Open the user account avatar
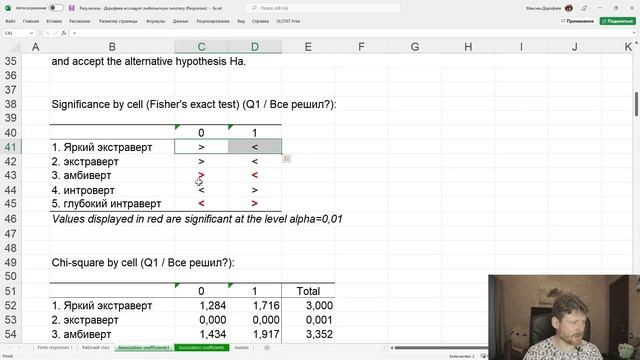The image size is (640, 360). [569, 8]
